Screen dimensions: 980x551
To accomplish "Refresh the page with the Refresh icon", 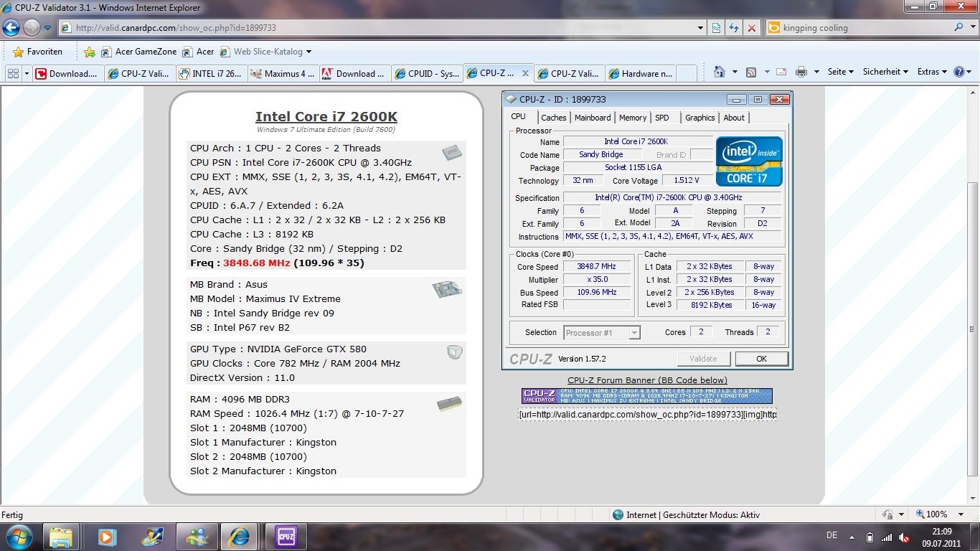I will click(734, 28).
